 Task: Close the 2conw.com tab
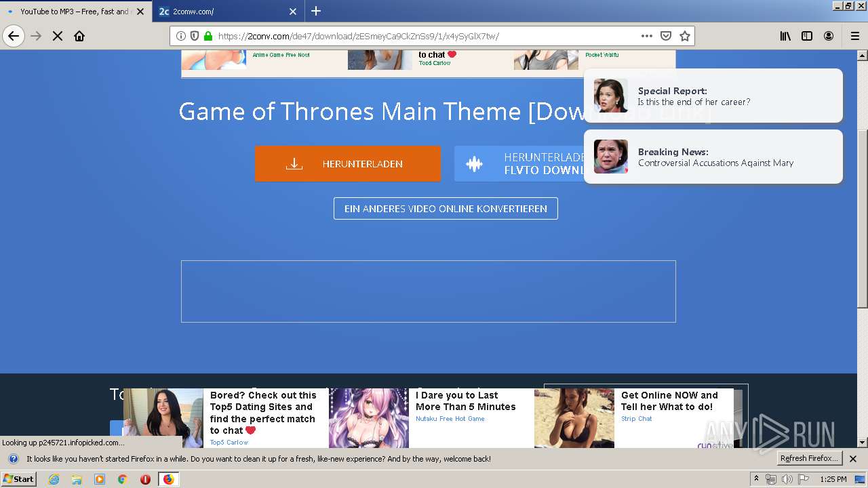[x=293, y=12]
